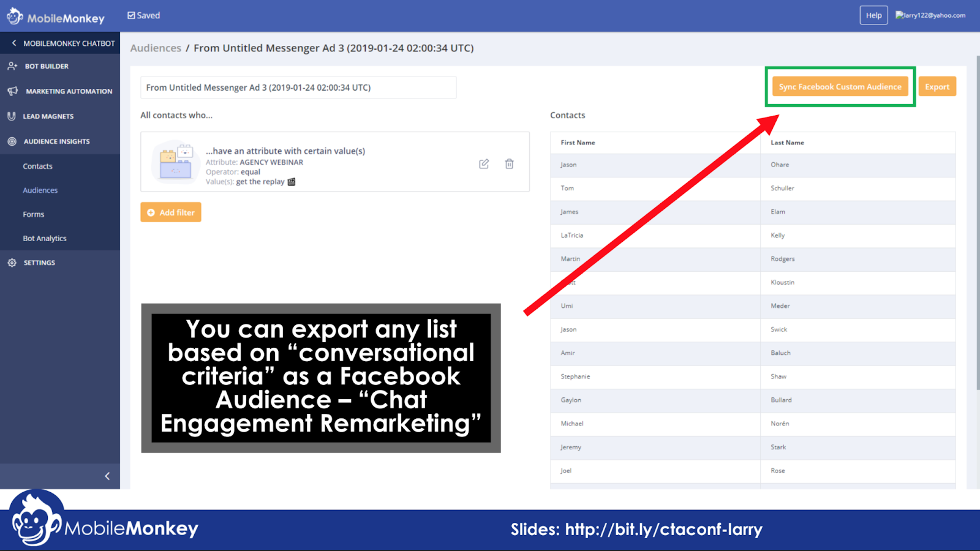The image size is (980, 551).
Task: Click the MobileMonkey logo in header
Action: [x=56, y=17]
